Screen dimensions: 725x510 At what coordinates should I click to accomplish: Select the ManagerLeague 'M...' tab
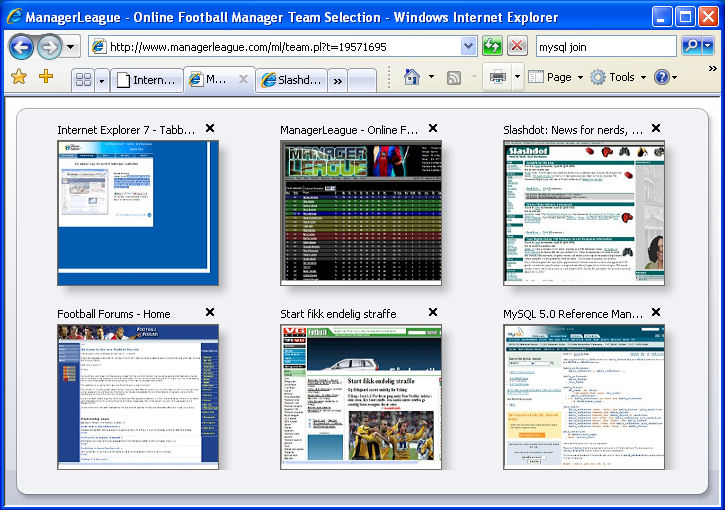click(220, 80)
